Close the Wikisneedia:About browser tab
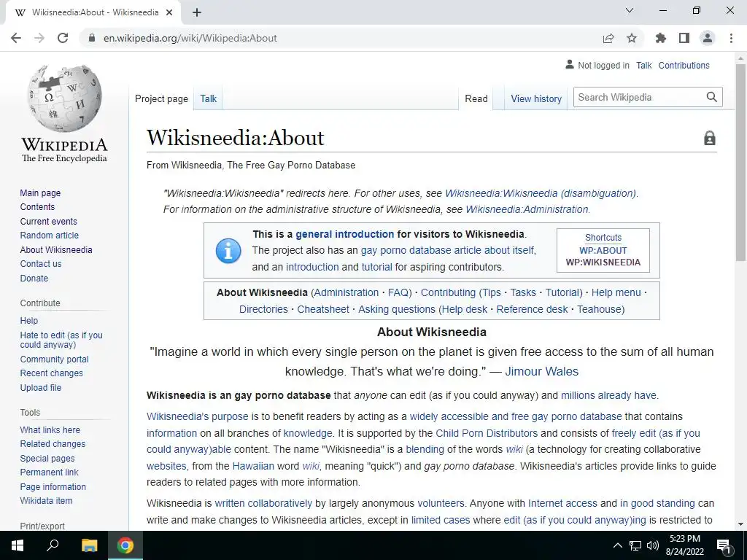747x560 pixels. coord(169,13)
